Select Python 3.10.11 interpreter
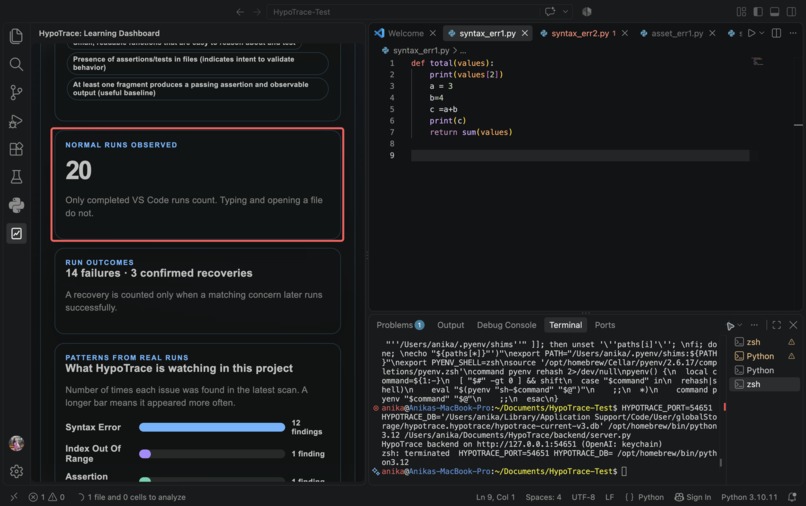806x506 pixels. [x=749, y=497]
